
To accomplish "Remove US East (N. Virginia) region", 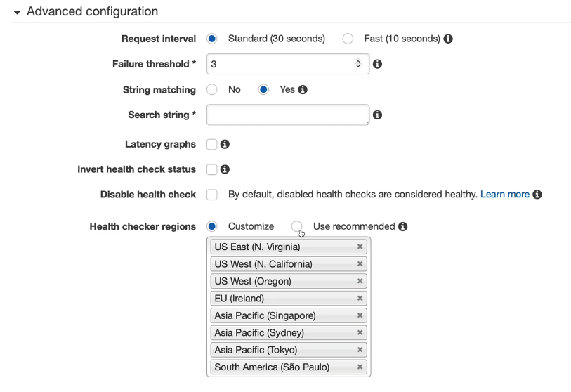I will point(360,247).
